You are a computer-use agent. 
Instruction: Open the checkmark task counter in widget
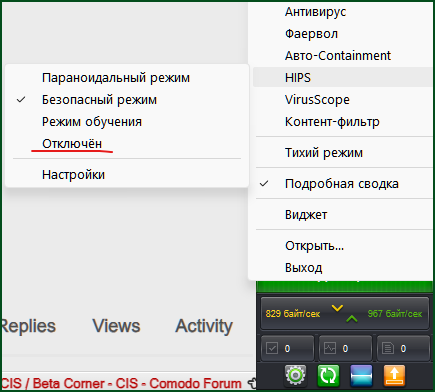click(x=287, y=349)
